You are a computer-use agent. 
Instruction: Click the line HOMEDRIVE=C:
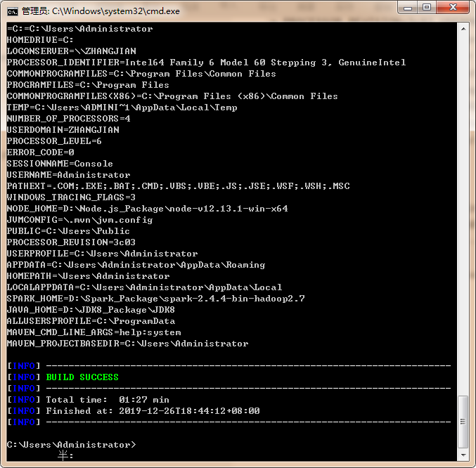click(40, 40)
